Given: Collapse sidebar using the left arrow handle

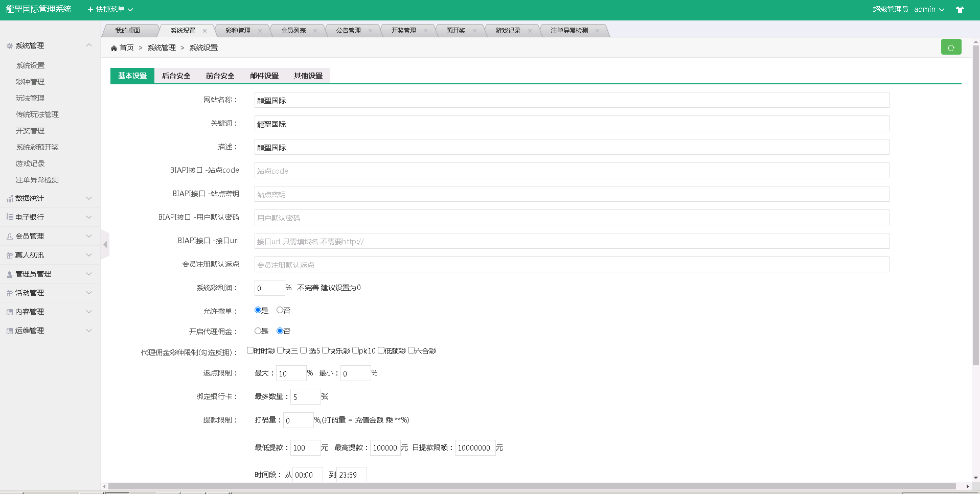Looking at the screenshot, I should [105, 245].
